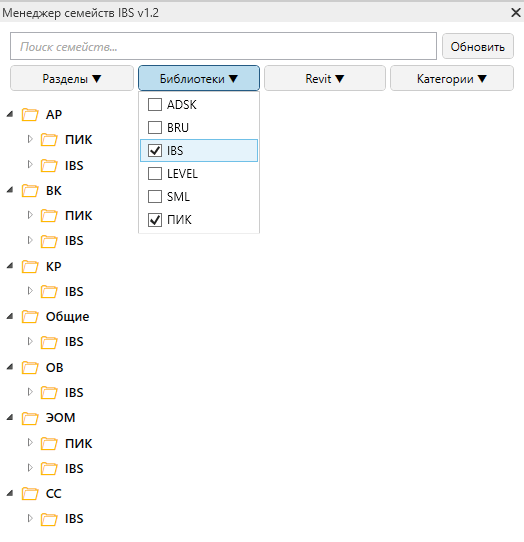Click the IBS folder icon under ВК

(49, 241)
